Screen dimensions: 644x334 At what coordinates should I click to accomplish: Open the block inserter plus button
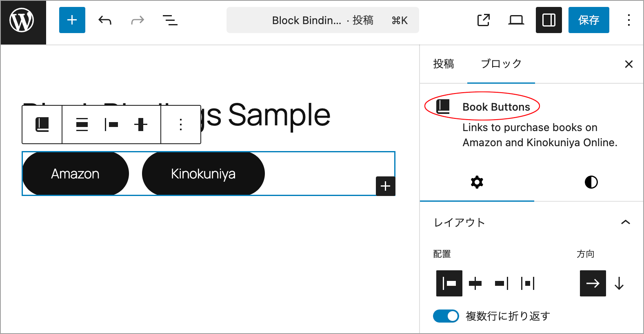click(x=72, y=20)
